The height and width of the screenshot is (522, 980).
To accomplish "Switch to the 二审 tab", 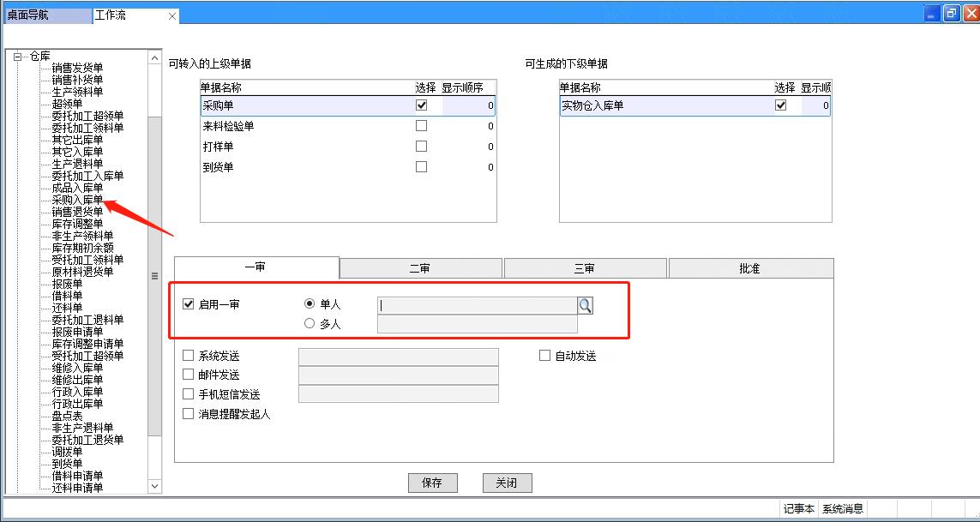I will coord(420,268).
